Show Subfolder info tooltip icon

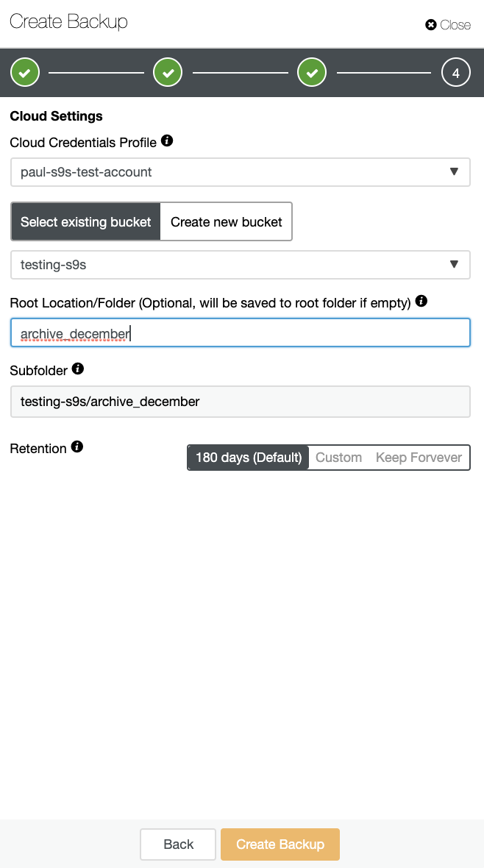77,369
